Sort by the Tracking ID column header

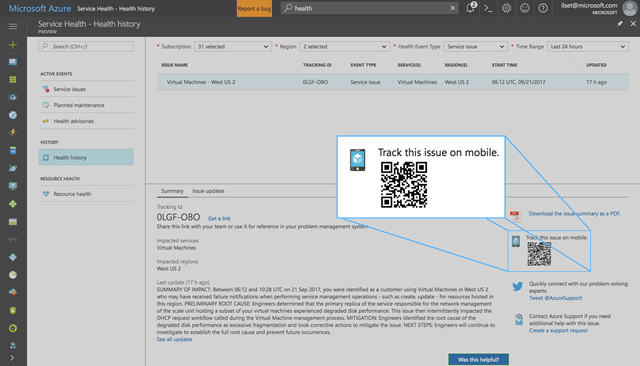(317, 65)
